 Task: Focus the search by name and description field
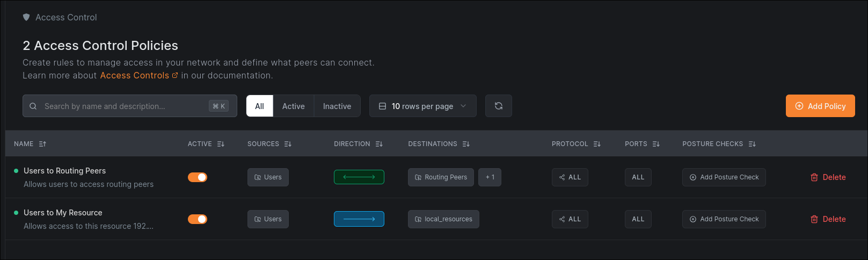(x=123, y=106)
